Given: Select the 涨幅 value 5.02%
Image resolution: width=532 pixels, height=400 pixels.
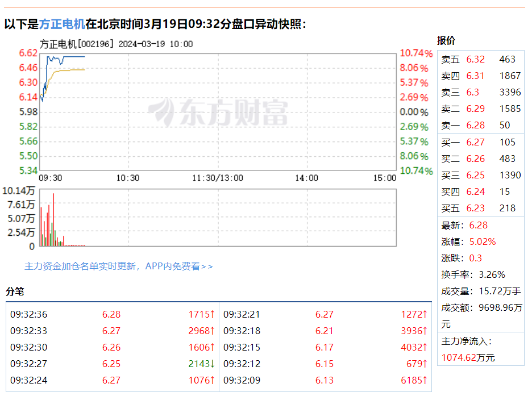Looking at the screenshot, I should point(483,241).
